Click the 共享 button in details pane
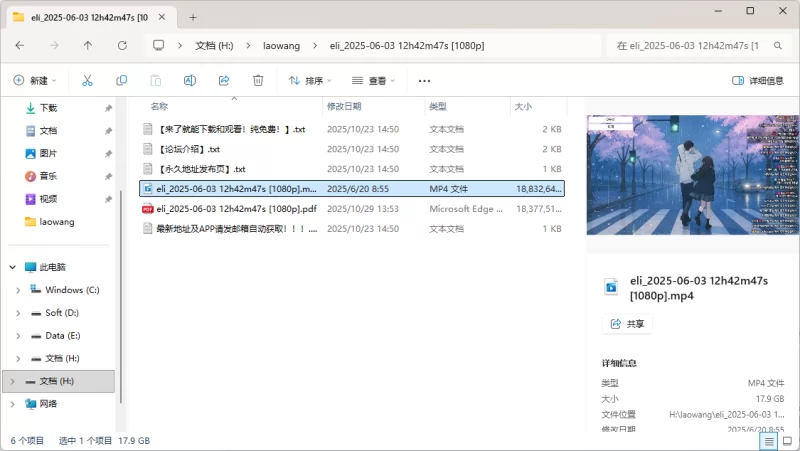Viewport: 800px width, 451px height. tap(627, 324)
